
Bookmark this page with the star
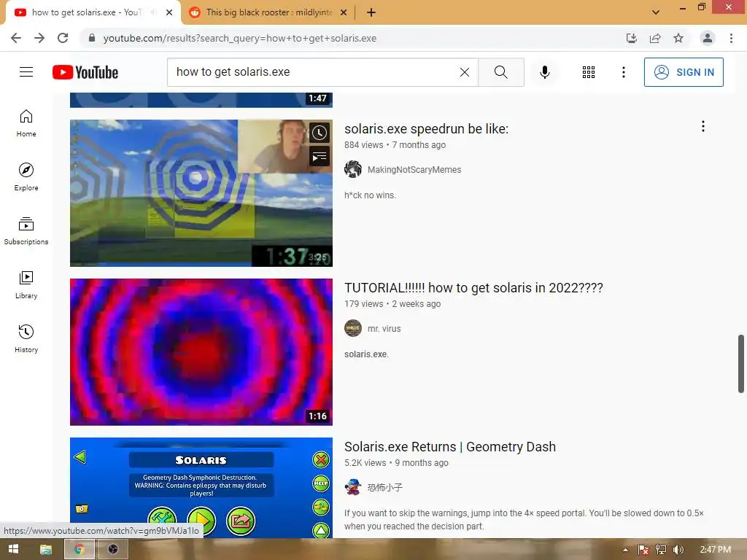point(678,38)
